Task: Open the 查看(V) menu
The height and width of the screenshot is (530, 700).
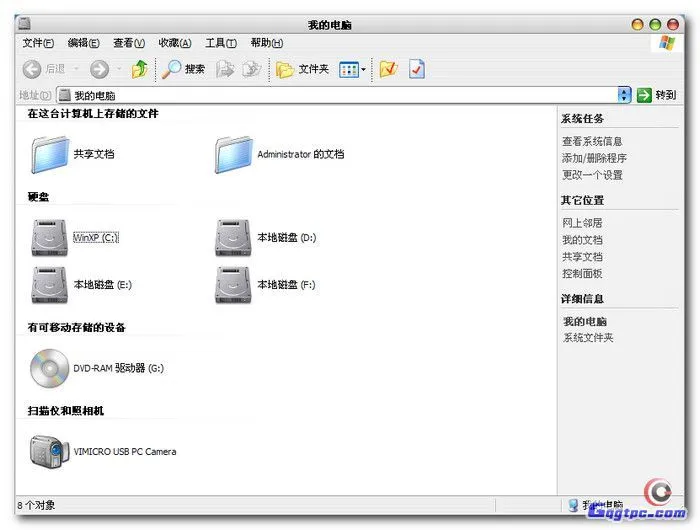Action: 129,43
